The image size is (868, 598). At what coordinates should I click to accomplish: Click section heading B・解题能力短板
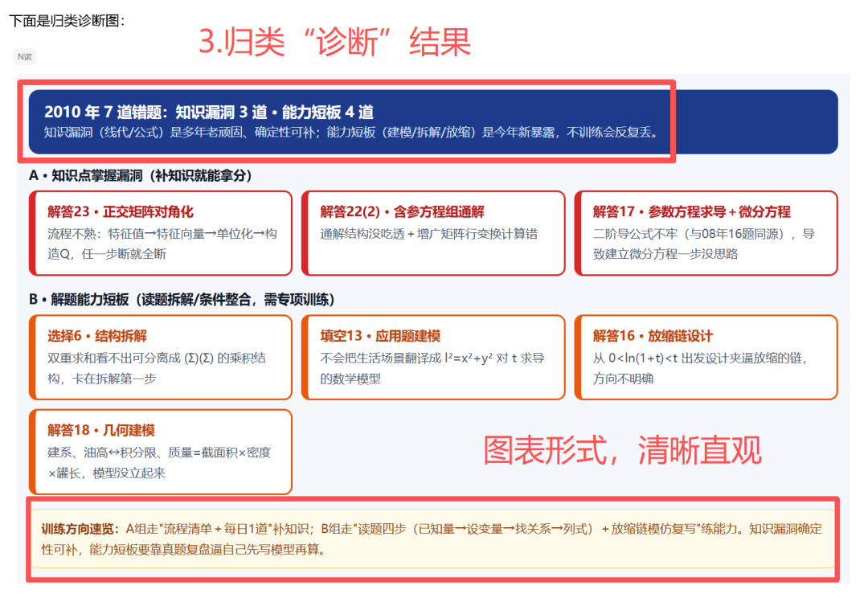pyautogui.click(x=182, y=300)
